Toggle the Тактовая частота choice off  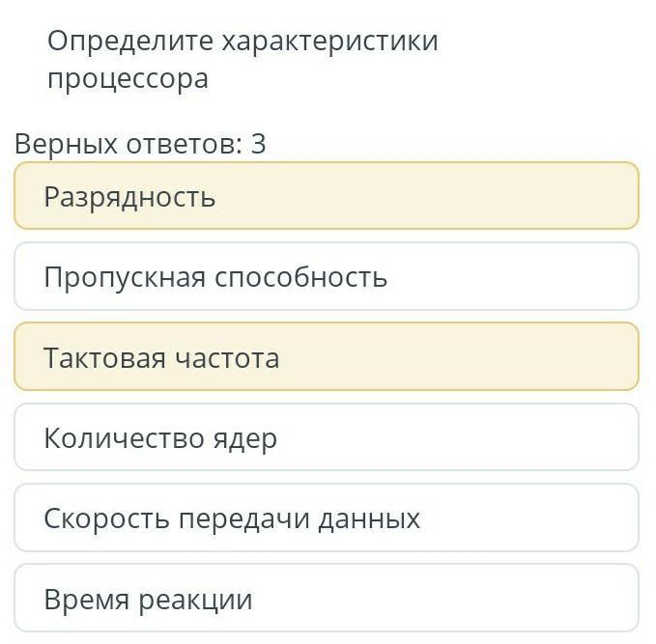(x=327, y=357)
